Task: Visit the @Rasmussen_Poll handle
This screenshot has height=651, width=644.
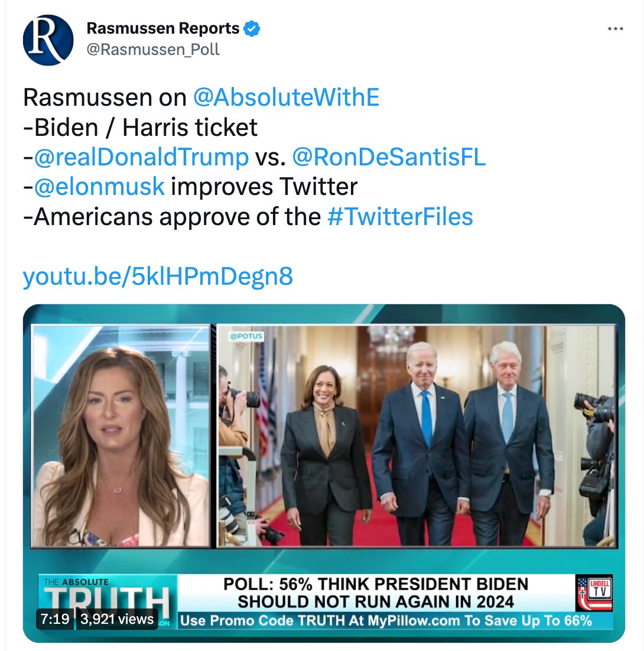Action: (153, 50)
